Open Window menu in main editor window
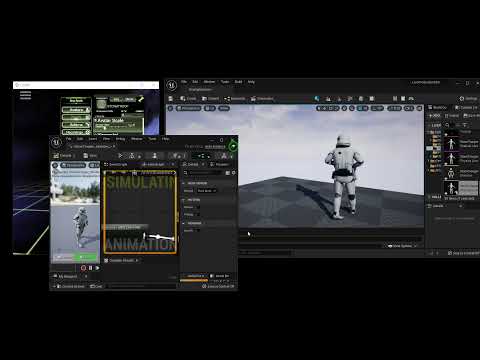 click(x=209, y=82)
